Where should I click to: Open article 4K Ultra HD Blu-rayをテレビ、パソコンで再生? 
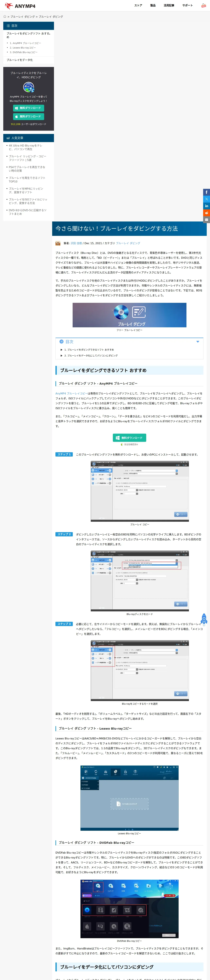click(x=26, y=147)
